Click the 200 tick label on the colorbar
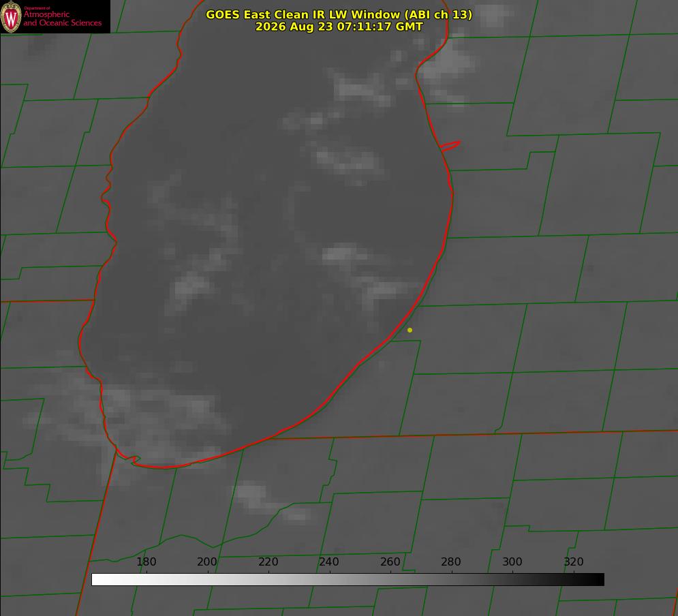678x616 pixels. 207,561
